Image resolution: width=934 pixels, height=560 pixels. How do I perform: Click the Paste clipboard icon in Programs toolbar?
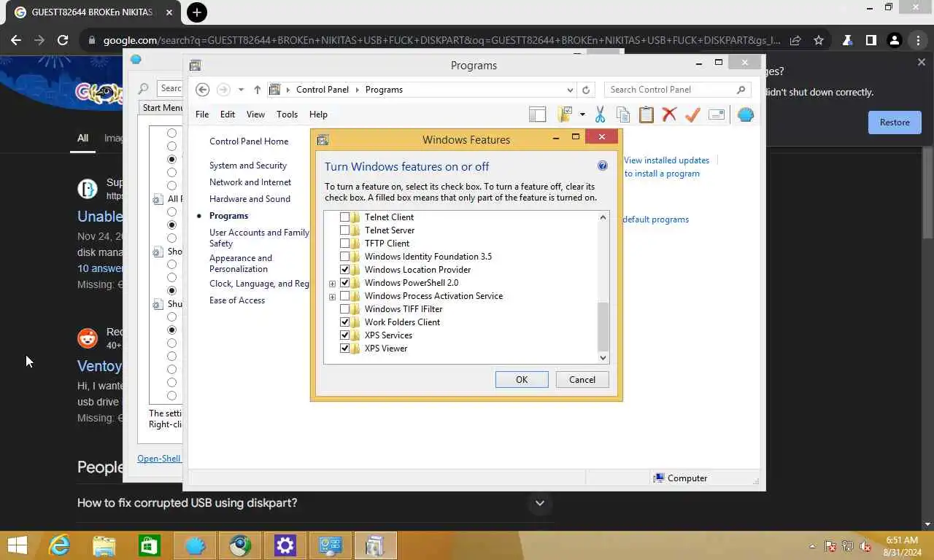tap(646, 114)
